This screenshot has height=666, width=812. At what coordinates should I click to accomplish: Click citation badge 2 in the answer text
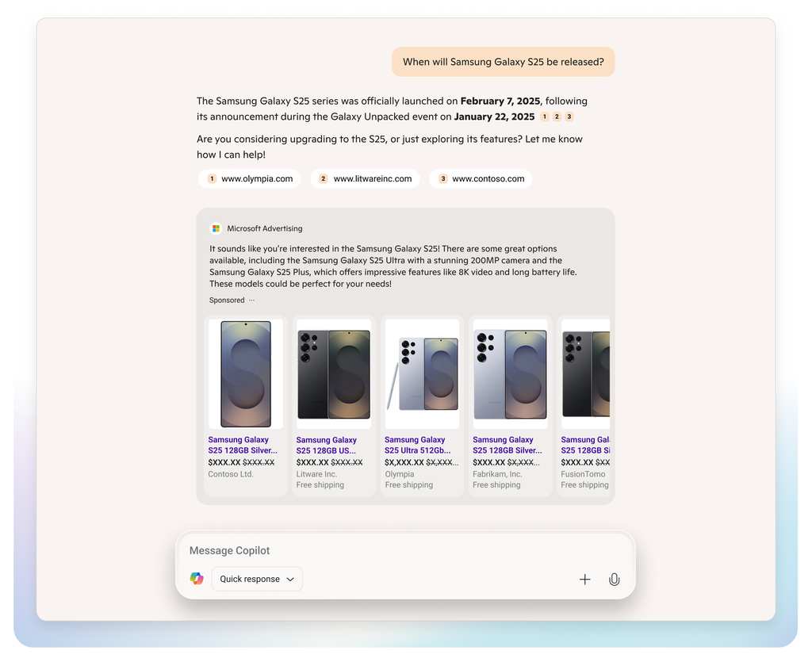tap(557, 117)
